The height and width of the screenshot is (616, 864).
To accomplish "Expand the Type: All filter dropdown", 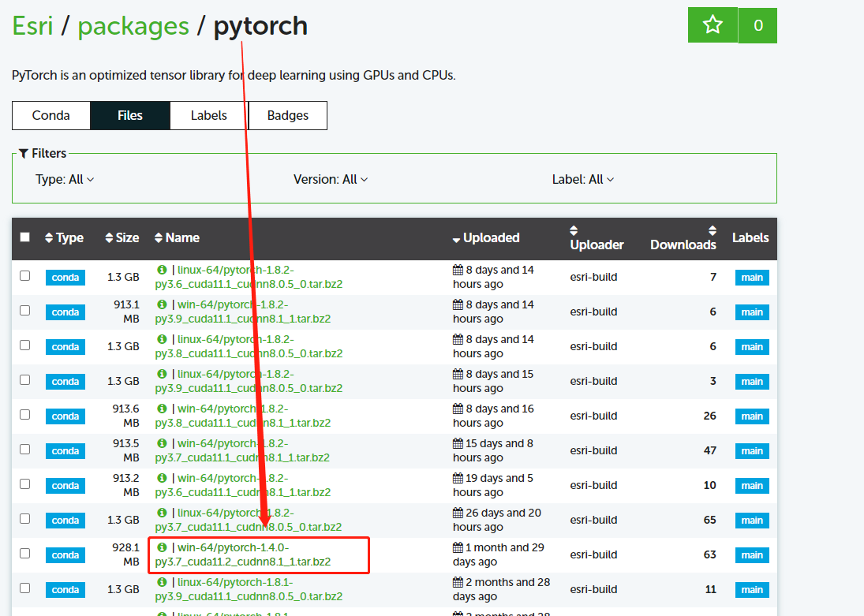I will 65,180.
